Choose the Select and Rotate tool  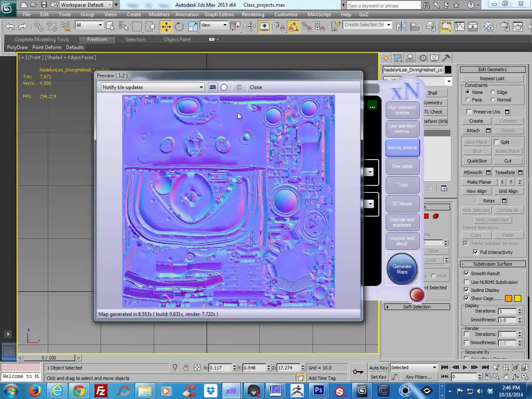coord(179,27)
